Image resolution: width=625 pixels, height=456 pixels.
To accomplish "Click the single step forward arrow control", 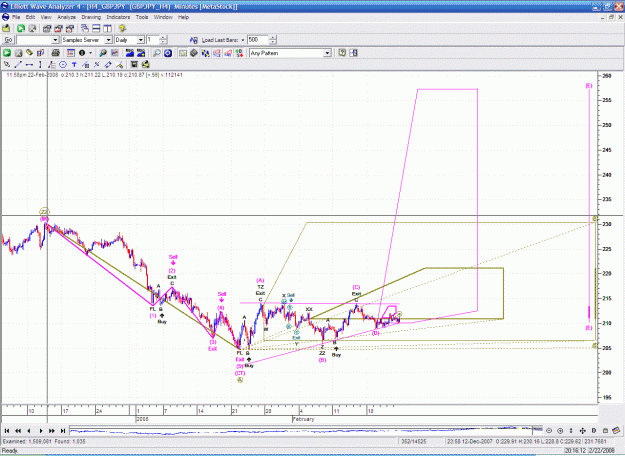I will pyautogui.click(x=41, y=430).
